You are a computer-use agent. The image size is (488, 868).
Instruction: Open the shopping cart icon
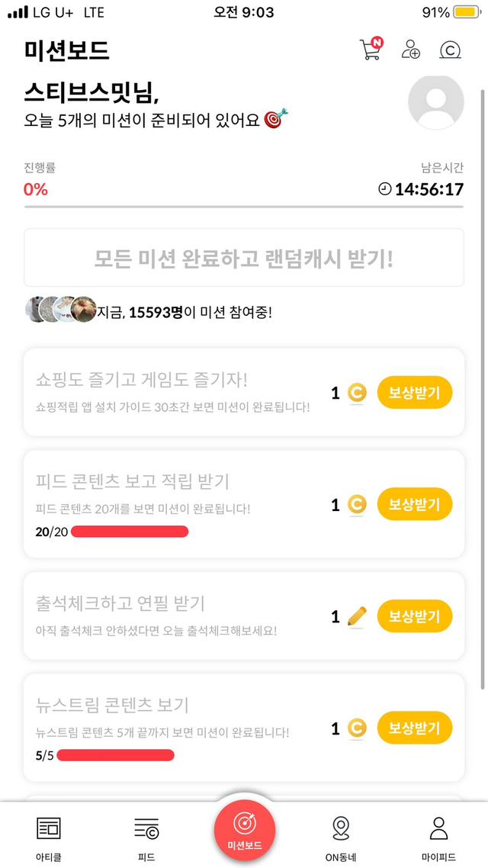point(370,50)
